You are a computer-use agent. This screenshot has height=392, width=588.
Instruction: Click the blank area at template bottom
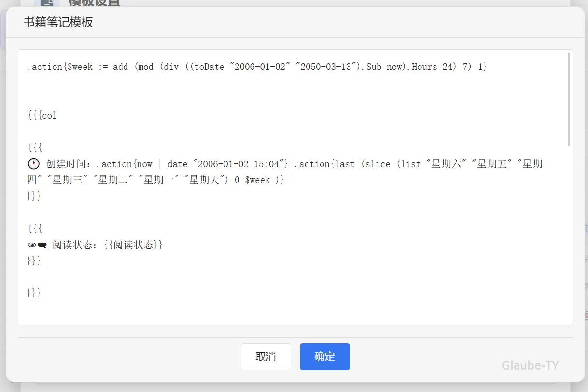pyautogui.click(x=295, y=312)
